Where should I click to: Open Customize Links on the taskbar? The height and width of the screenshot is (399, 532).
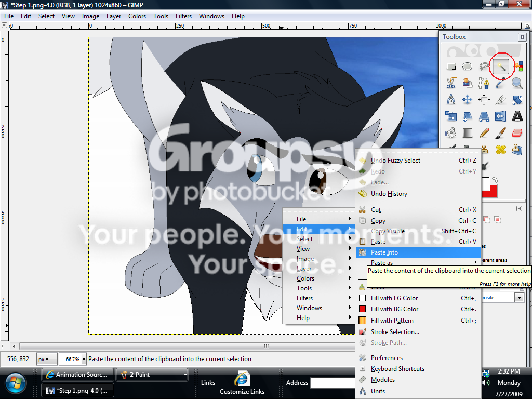(x=242, y=383)
